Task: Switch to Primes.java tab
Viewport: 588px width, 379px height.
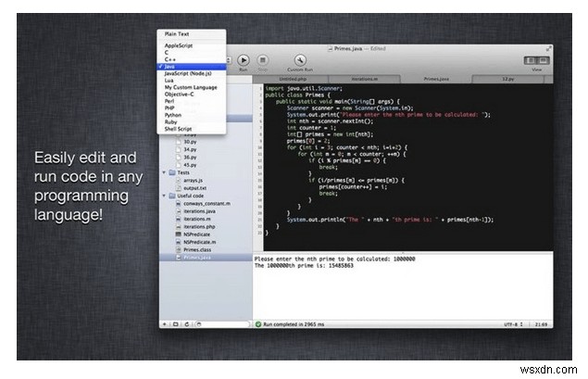Action: pos(436,79)
